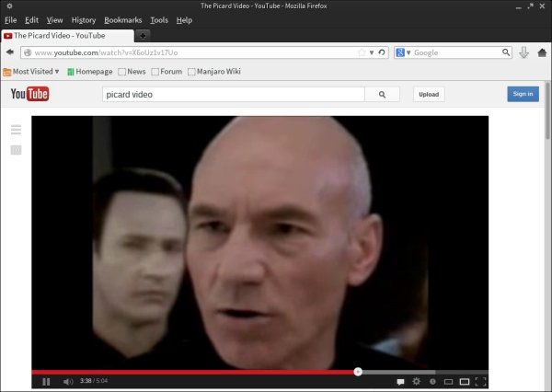Screen dimensions: 552x392
Task: Click the YouTube search magnifier button
Action: click(382, 94)
